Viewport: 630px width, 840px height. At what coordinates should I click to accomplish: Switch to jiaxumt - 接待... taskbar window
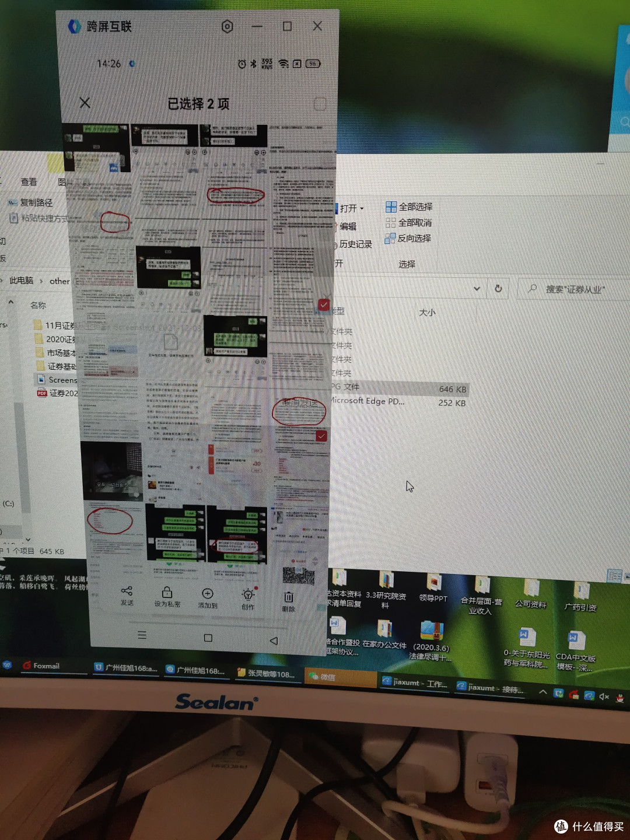489,687
